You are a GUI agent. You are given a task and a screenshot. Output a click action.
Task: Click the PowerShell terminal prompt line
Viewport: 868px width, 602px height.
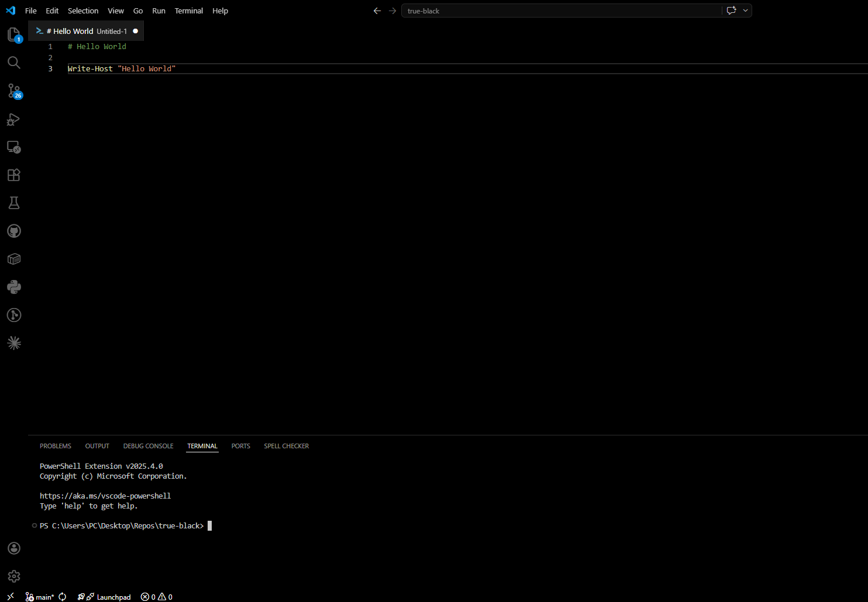pos(122,525)
